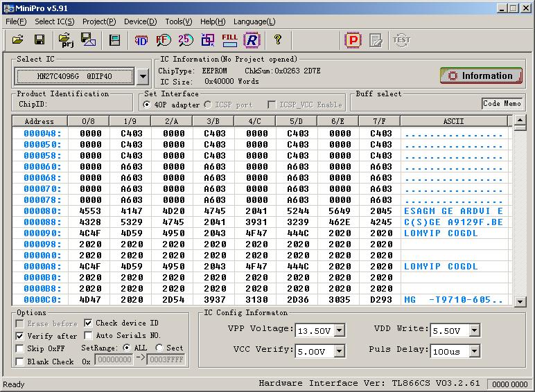Open Tools(V) menu
The height and width of the screenshot is (392, 535).
tap(179, 21)
